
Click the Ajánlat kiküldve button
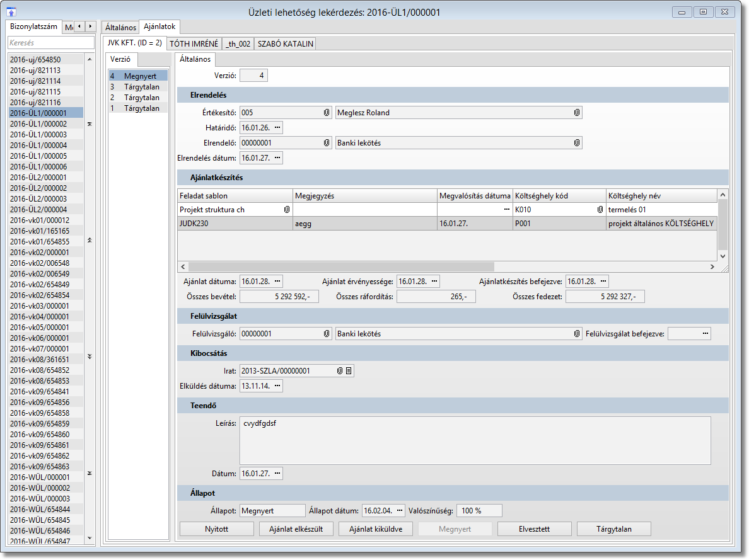376,529
